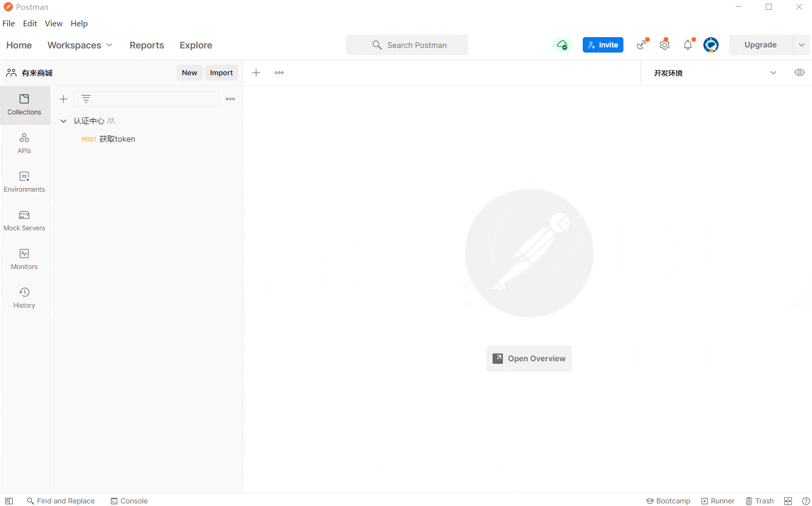This screenshot has height=506, width=812.
Task: Open the 有来商城 workspace name
Action: tap(37, 73)
